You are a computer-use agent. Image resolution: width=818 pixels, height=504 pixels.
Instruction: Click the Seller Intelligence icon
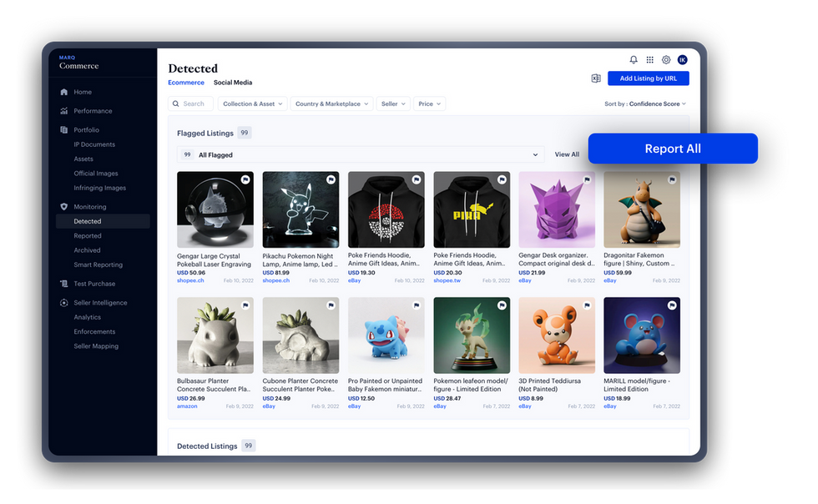click(x=63, y=303)
